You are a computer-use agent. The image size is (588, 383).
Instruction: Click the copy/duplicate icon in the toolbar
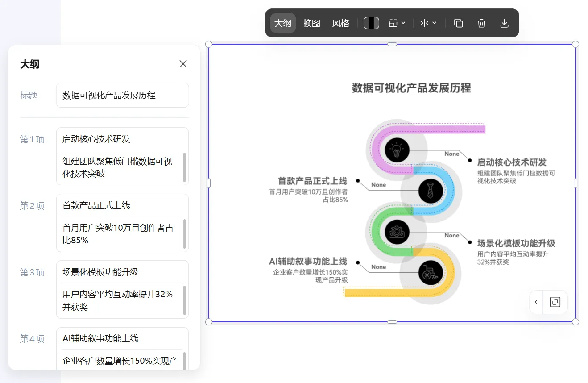458,23
